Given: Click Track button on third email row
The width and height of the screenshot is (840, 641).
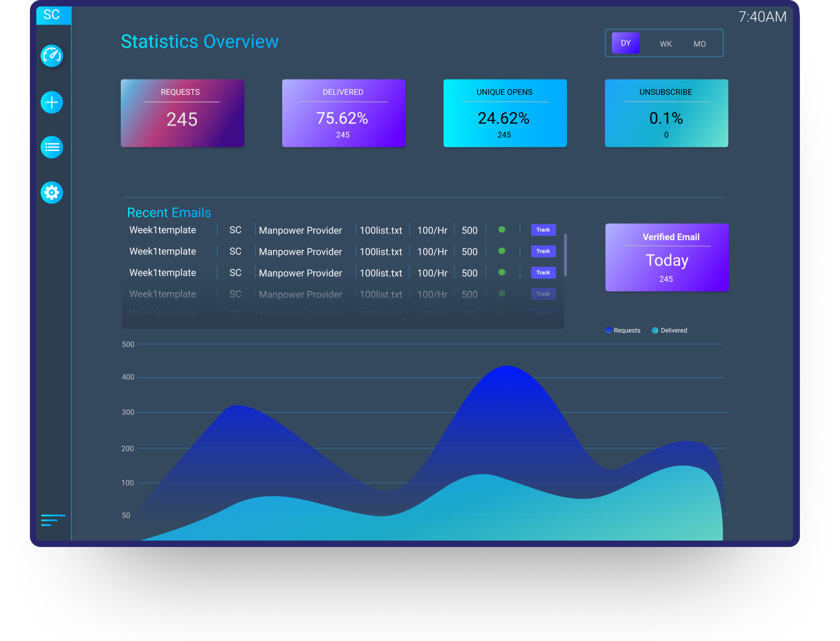Looking at the screenshot, I should point(543,272).
